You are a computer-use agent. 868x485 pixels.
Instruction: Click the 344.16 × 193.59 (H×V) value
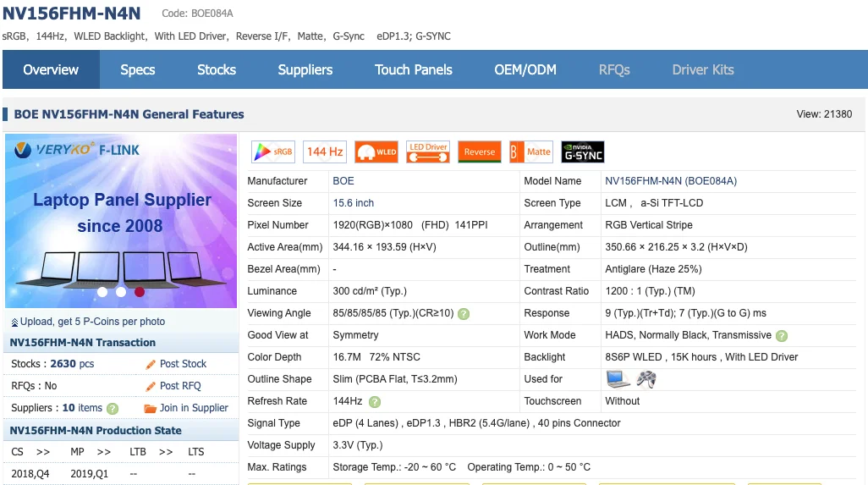coord(385,247)
